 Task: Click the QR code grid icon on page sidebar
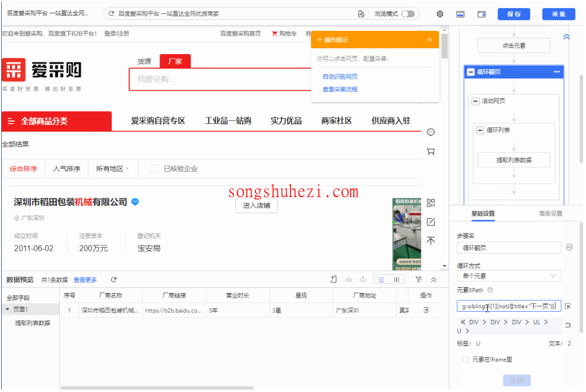[x=431, y=203]
